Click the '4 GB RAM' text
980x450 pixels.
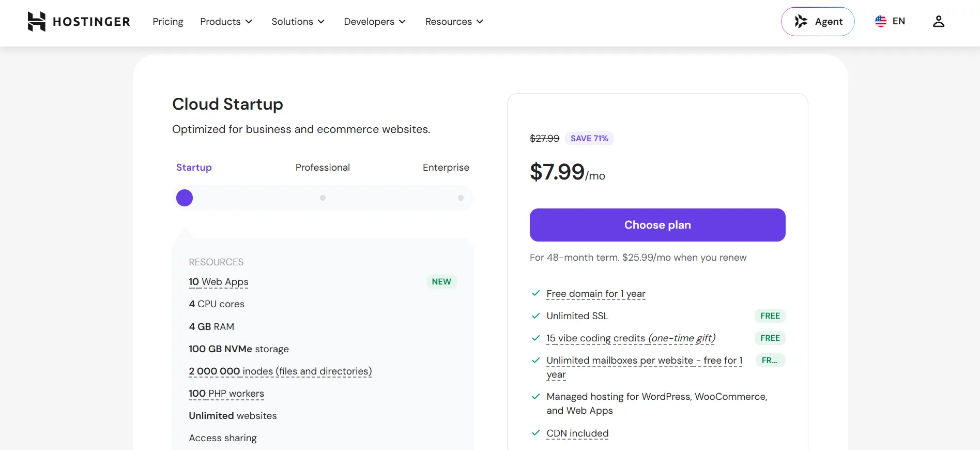(211, 327)
